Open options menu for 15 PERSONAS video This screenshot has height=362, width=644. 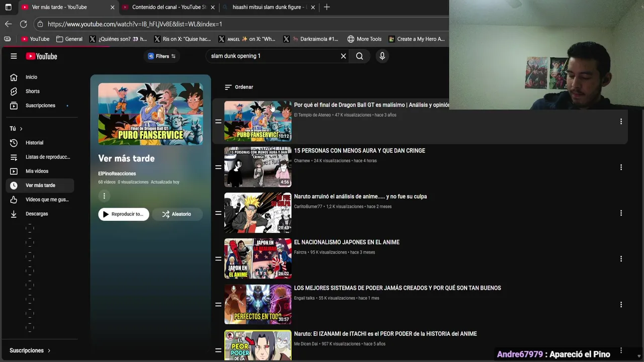pos(621,167)
